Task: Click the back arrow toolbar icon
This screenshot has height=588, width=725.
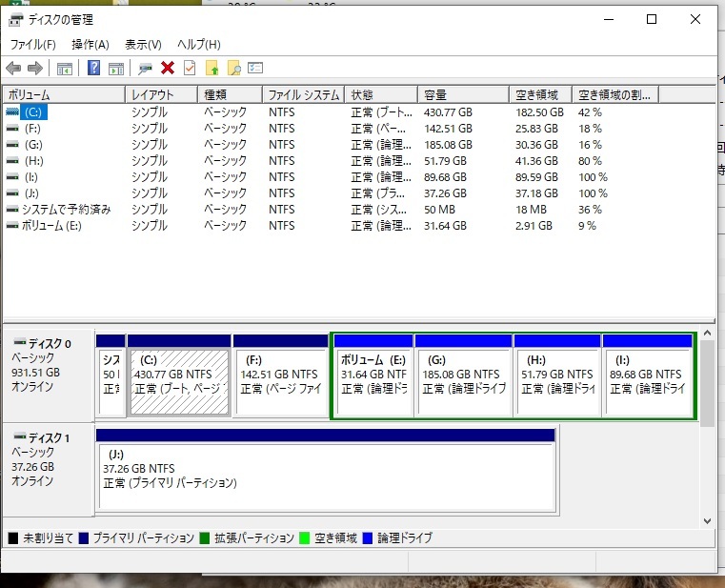Action: click(x=13, y=68)
